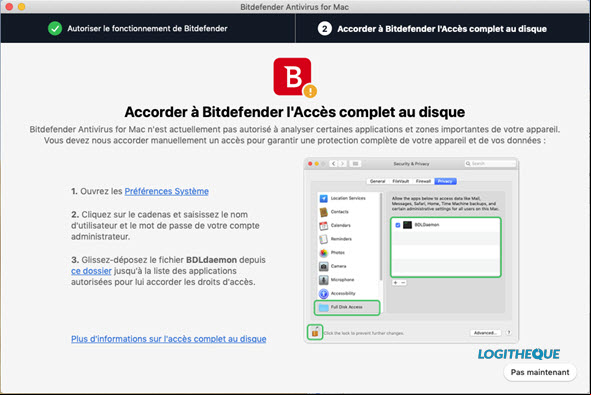Screen dimensions: 591x395
Task: Click the minus remove-app button in the illustration
Action: pos(403,282)
